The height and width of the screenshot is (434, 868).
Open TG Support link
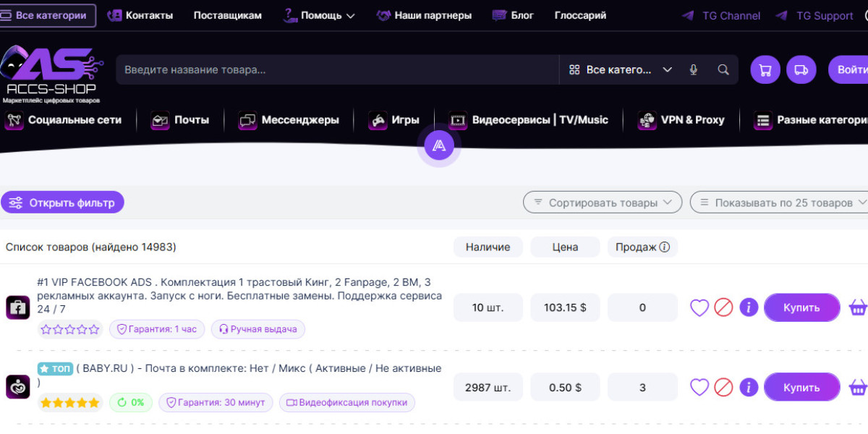(x=814, y=15)
